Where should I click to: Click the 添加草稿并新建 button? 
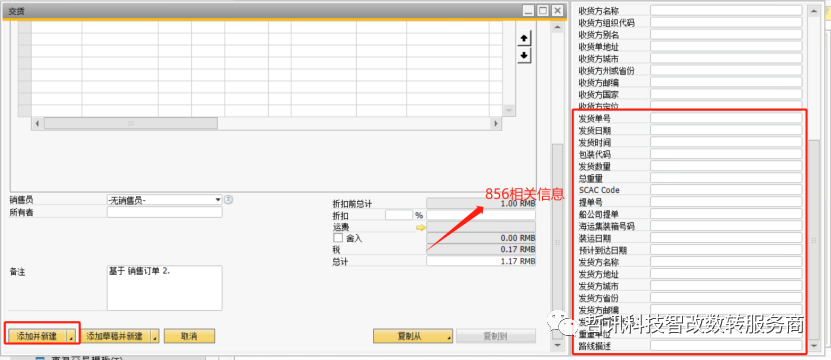[114, 336]
